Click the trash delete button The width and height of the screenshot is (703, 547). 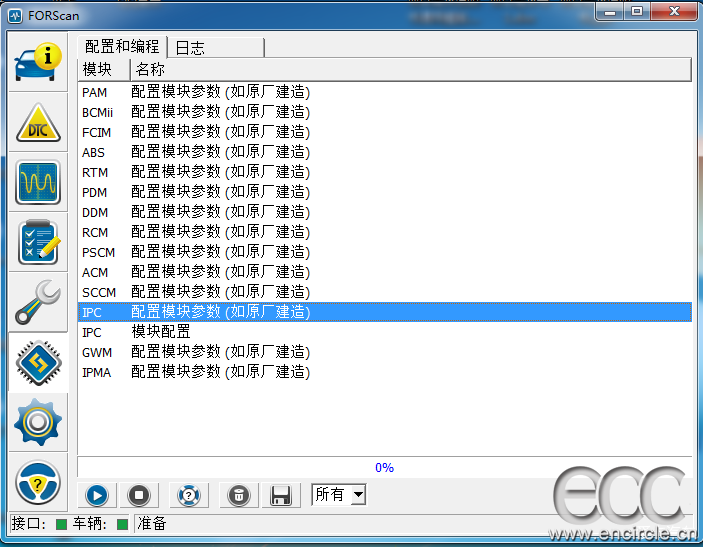(x=239, y=495)
